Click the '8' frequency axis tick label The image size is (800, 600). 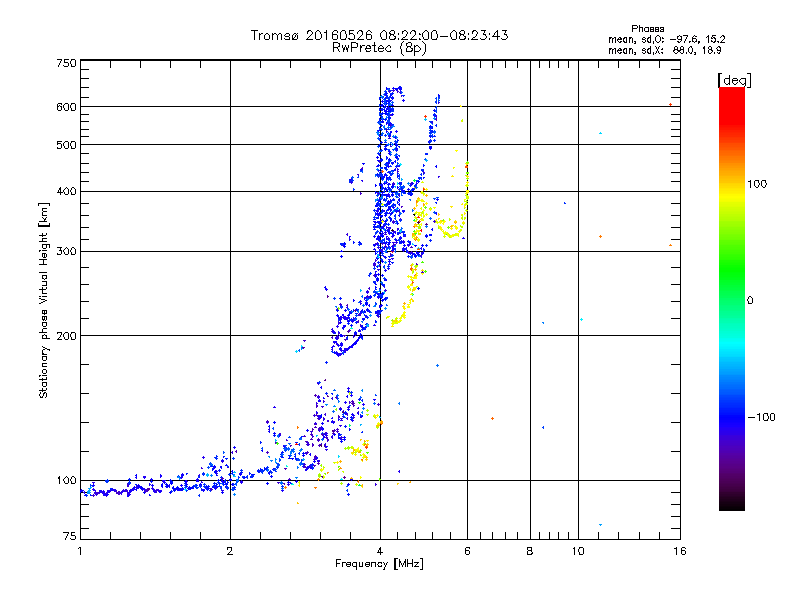pyautogui.click(x=530, y=551)
